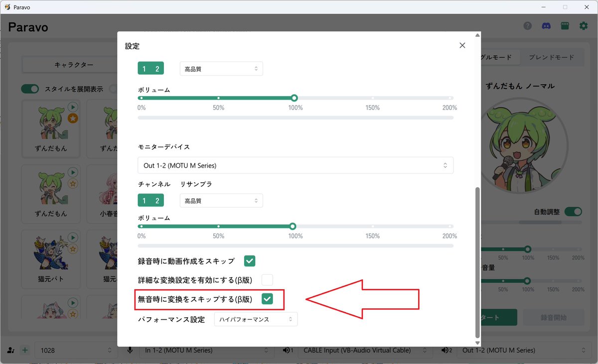Click the dialog's vertical scrollbar thumb

pos(477,262)
